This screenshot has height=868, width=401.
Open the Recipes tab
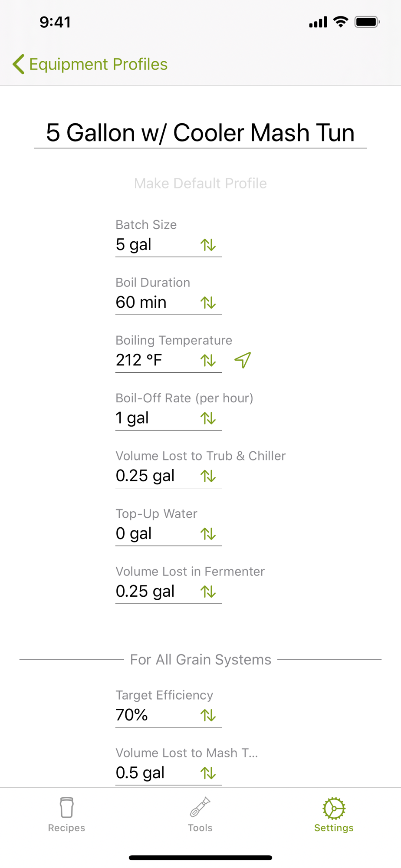coord(66,814)
